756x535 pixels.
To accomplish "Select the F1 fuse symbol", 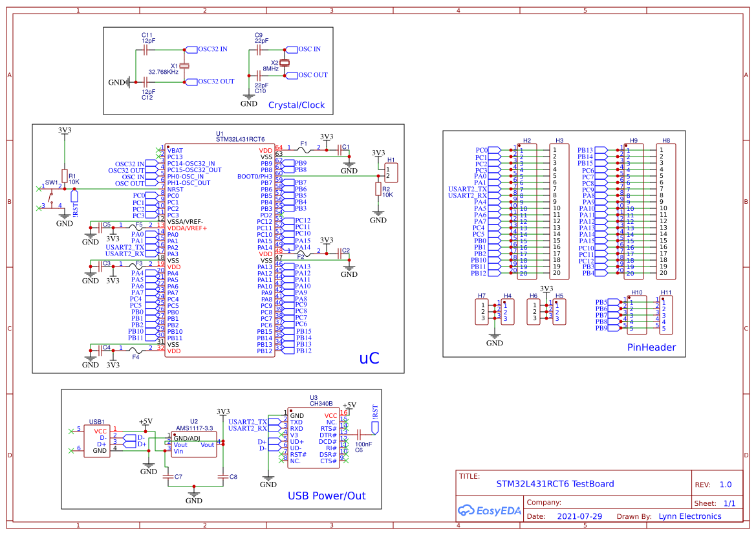I will click(x=304, y=150).
